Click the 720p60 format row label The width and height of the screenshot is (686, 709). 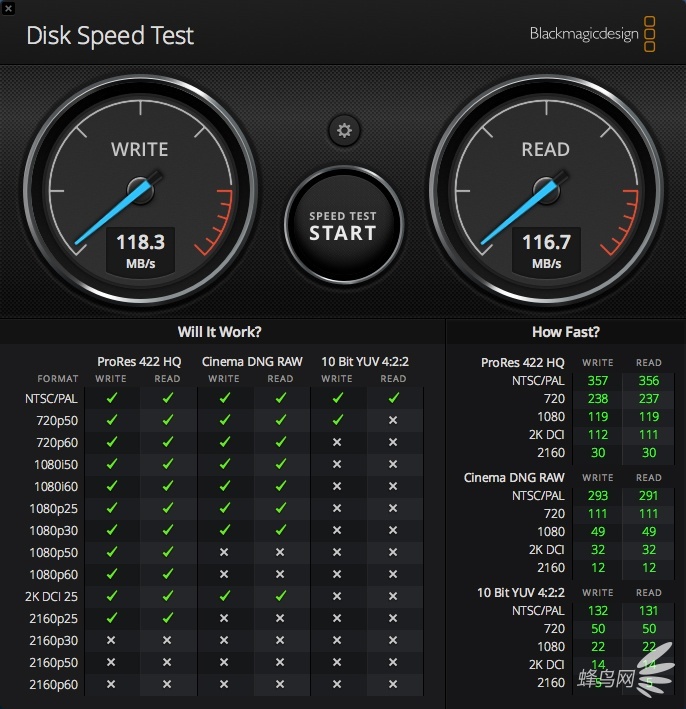click(x=57, y=443)
